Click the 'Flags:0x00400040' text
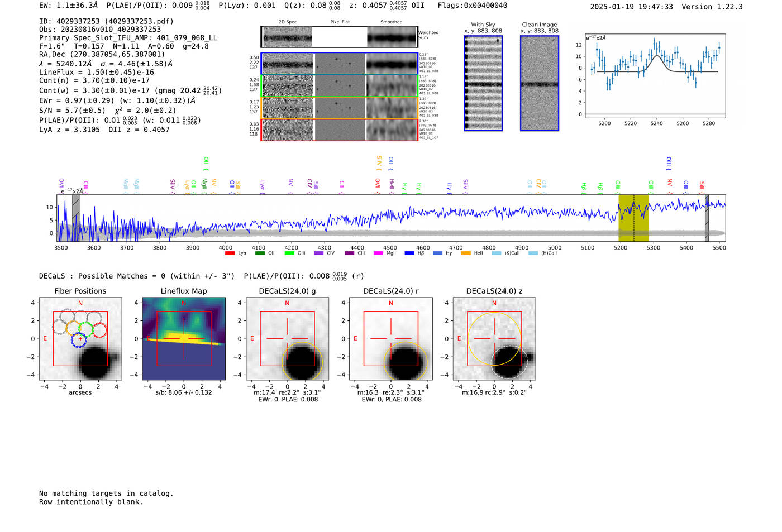Image resolution: width=782 pixels, height=532 pixels. pyautogui.click(x=473, y=5)
